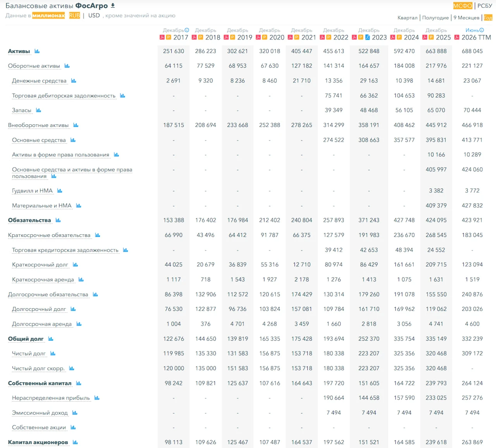Click the 688 045 total assets value

[x=472, y=51]
